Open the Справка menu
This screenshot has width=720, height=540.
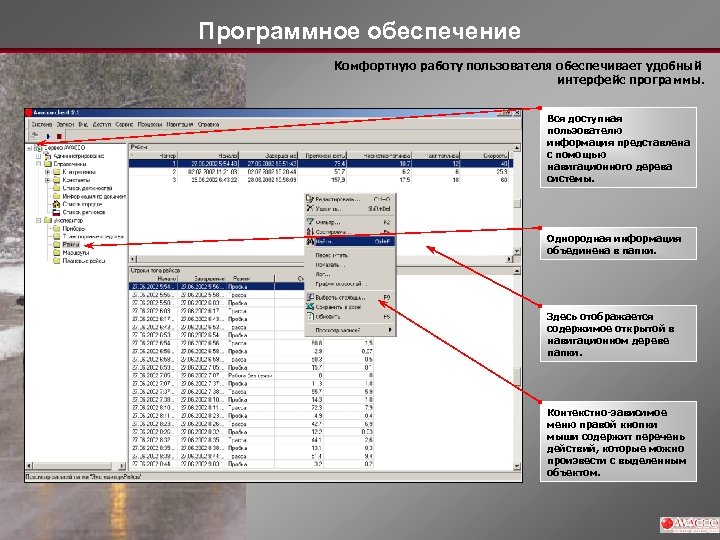(x=208, y=124)
